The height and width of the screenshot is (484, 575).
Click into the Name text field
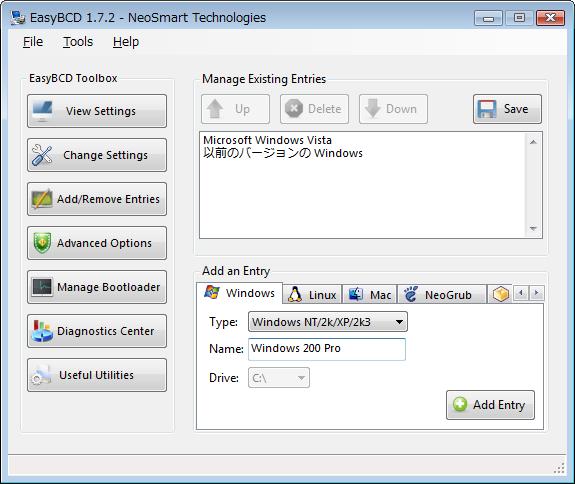pyautogui.click(x=327, y=349)
